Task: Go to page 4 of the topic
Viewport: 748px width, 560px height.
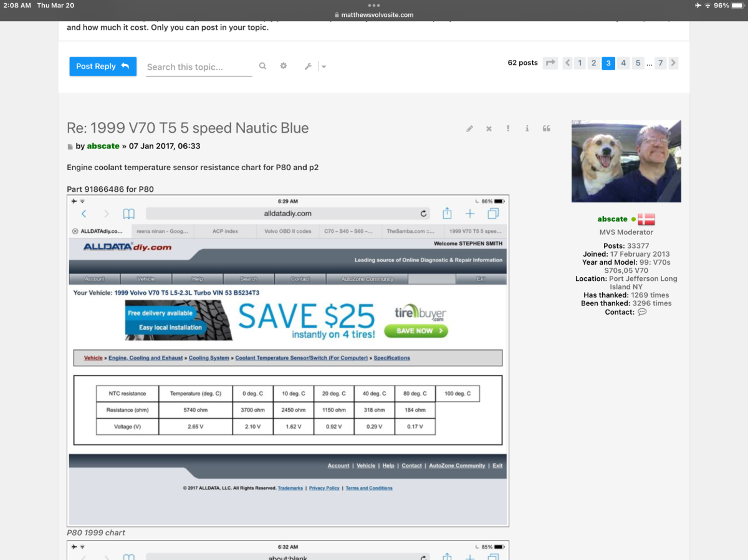Action: point(623,63)
